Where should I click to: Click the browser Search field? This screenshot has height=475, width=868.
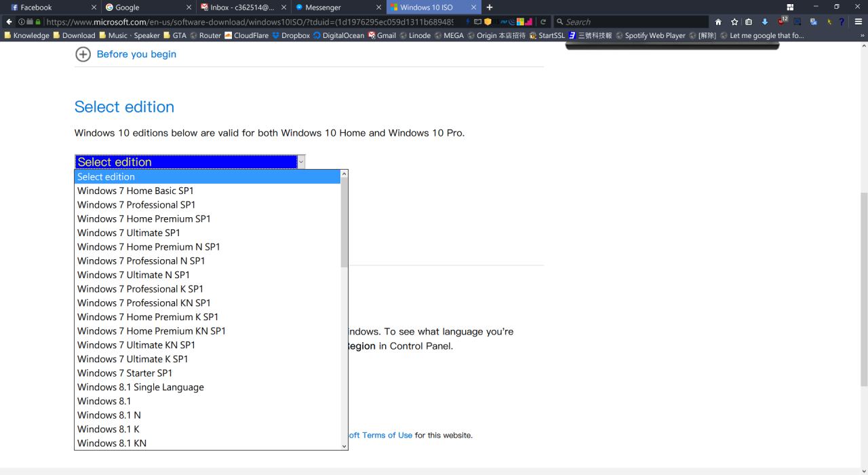pos(631,22)
